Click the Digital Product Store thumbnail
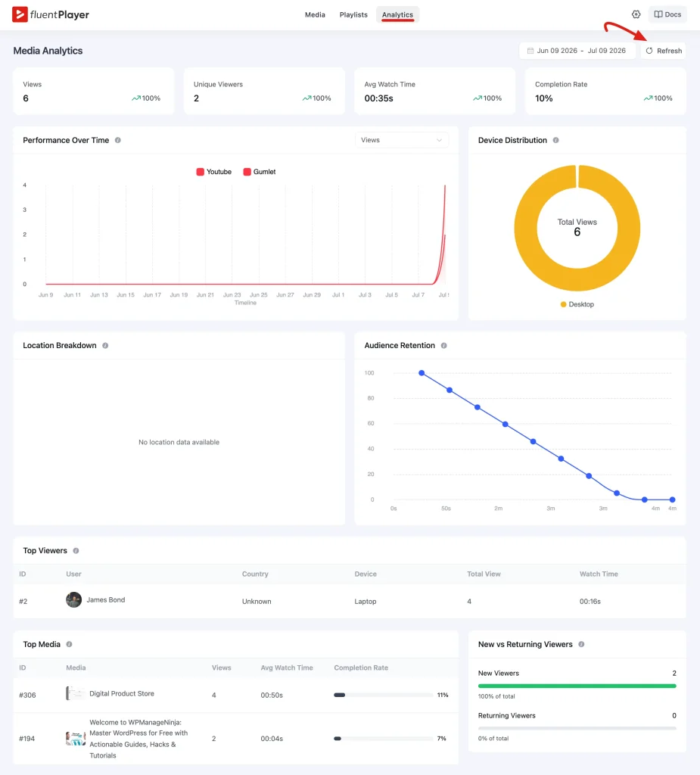Viewport: 700px width, 775px height. (75, 693)
